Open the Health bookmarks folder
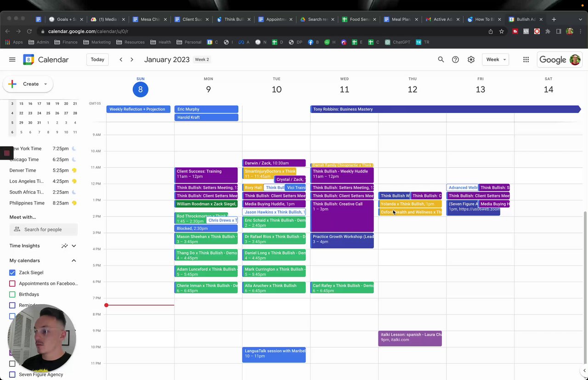The height and width of the screenshot is (380, 588). tap(160, 42)
